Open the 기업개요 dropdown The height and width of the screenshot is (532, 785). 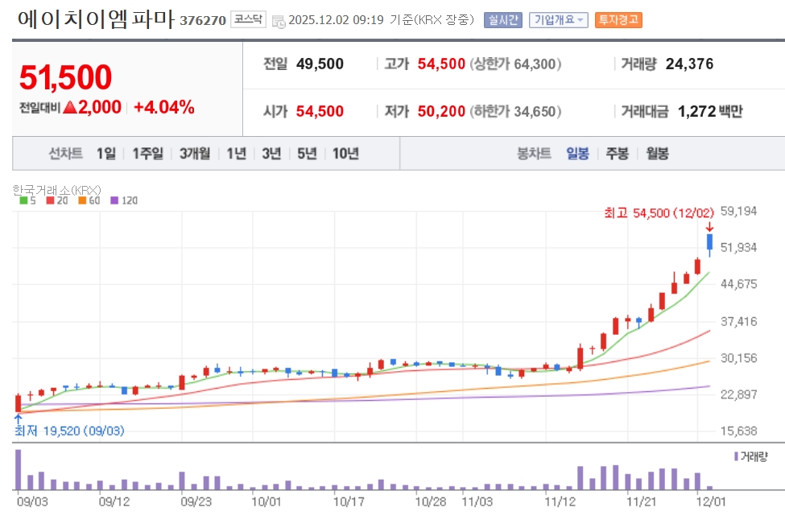(558, 20)
